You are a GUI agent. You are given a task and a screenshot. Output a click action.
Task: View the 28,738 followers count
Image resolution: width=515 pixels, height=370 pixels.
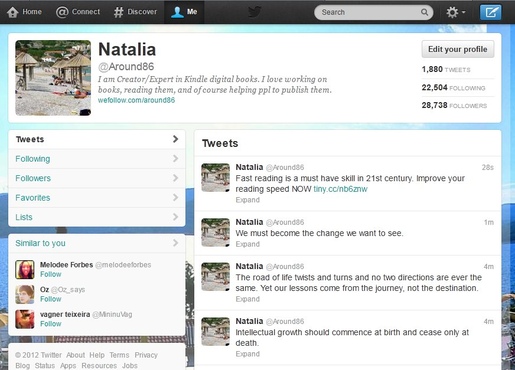pos(454,105)
